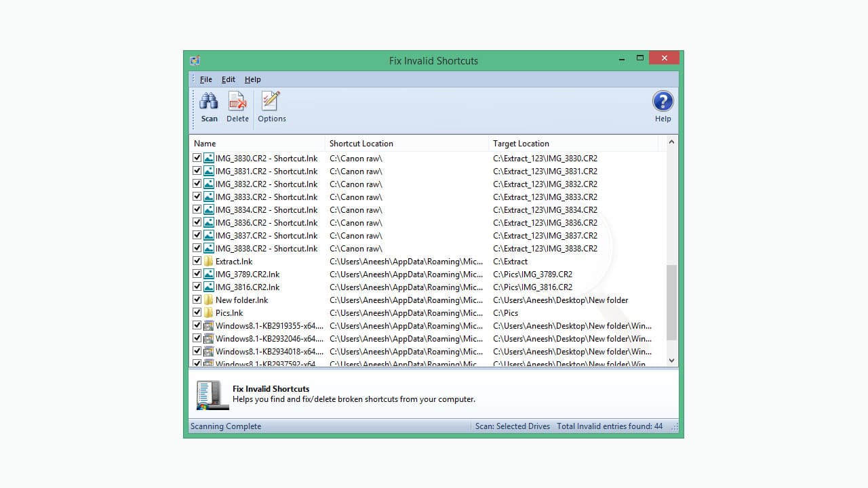Uncheck IMG_3830.CR2 - Shortcut.lnk
Viewport: 868px width, 488px height.
pyautogui.click(x=197, y=157)
